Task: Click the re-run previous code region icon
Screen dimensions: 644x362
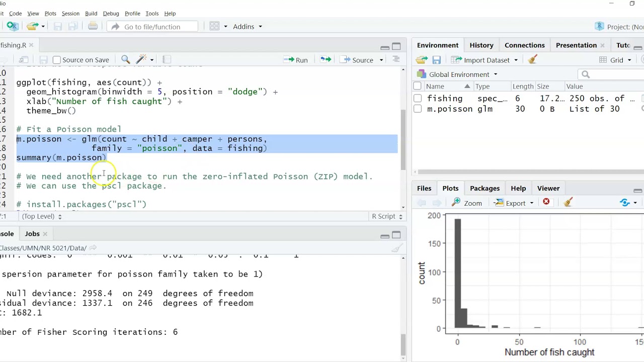Action: coord(326,60)
